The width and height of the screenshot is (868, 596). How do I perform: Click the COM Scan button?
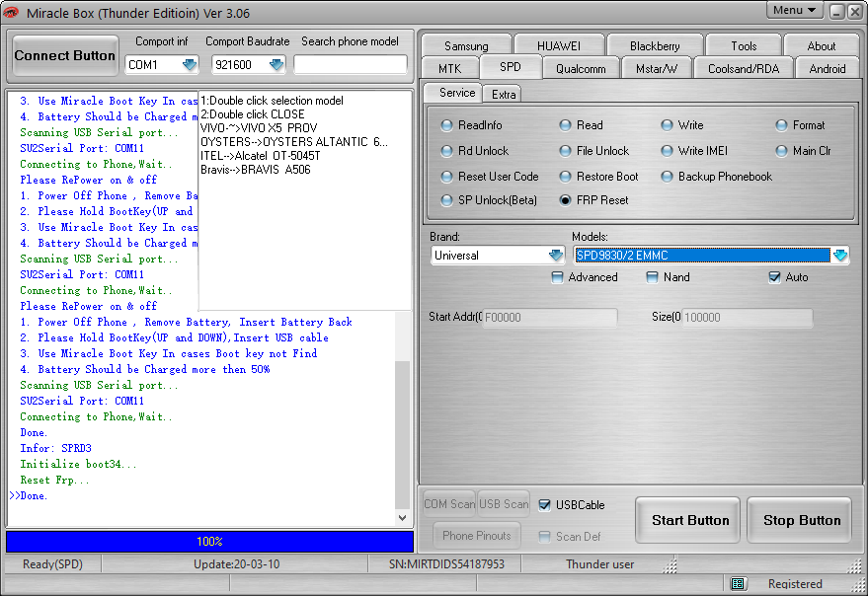coord(449,504)
